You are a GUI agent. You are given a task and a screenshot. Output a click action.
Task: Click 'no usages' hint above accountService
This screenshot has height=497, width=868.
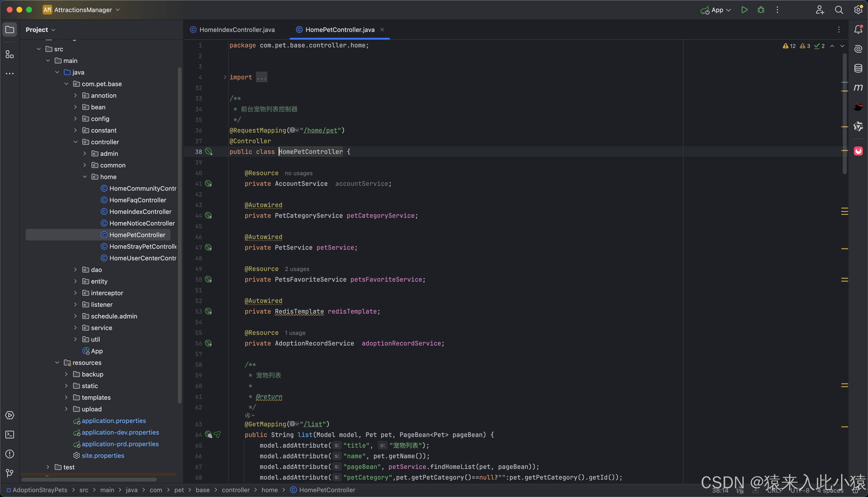[x=299, y=173]
